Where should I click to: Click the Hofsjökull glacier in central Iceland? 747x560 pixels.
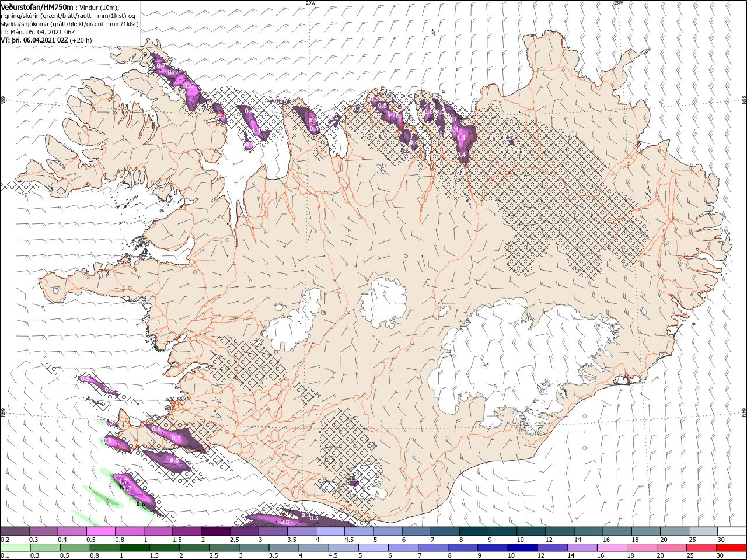point(383,302)
